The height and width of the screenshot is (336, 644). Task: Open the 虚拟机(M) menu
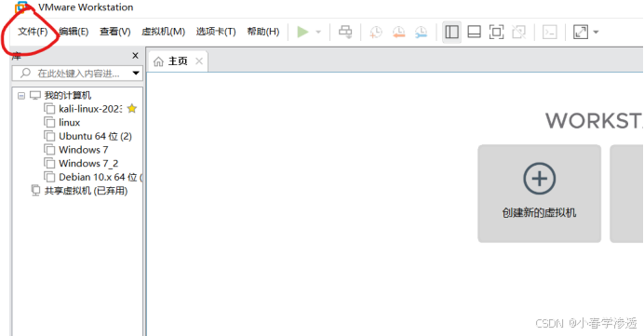pos(163,32)
